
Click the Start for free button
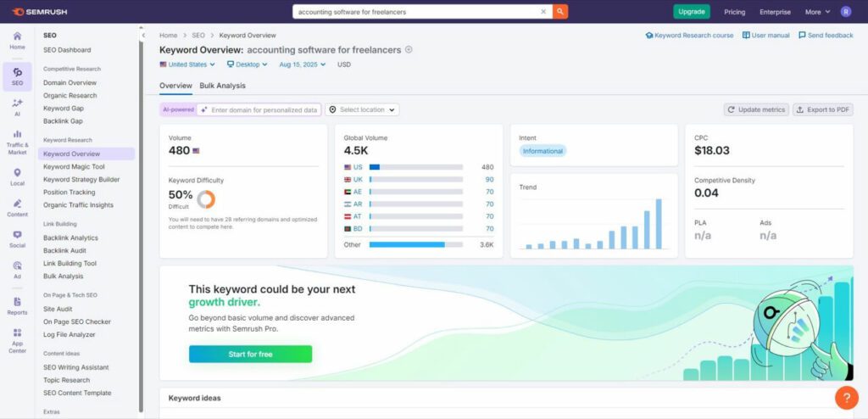pyautogui.click(x=250, y=355)
